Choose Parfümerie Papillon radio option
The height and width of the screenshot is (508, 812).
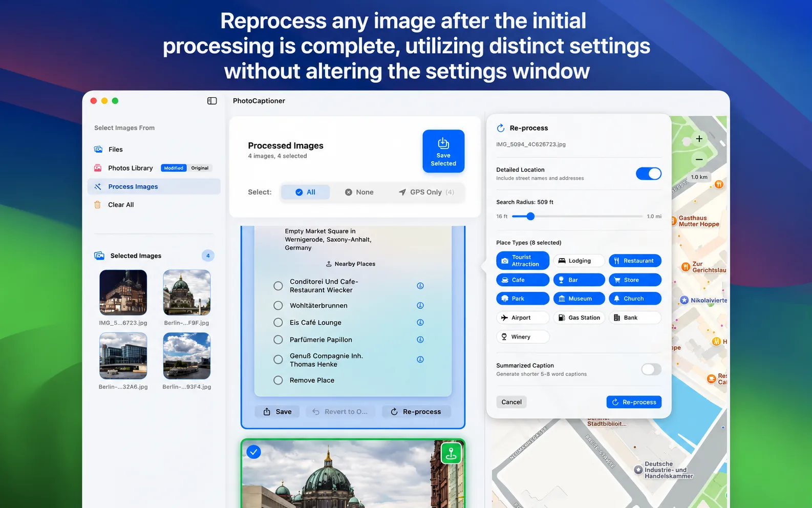point(278,340)
